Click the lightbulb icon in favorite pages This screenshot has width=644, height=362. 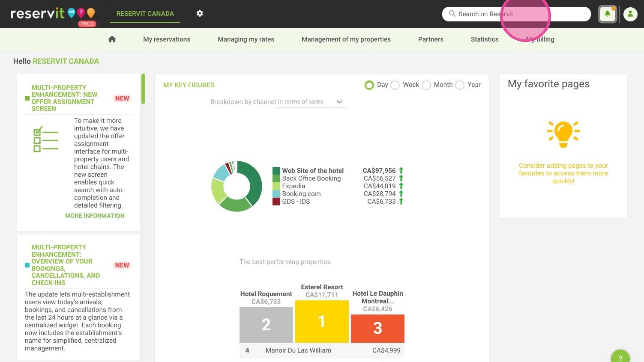(x=563, y=134)
